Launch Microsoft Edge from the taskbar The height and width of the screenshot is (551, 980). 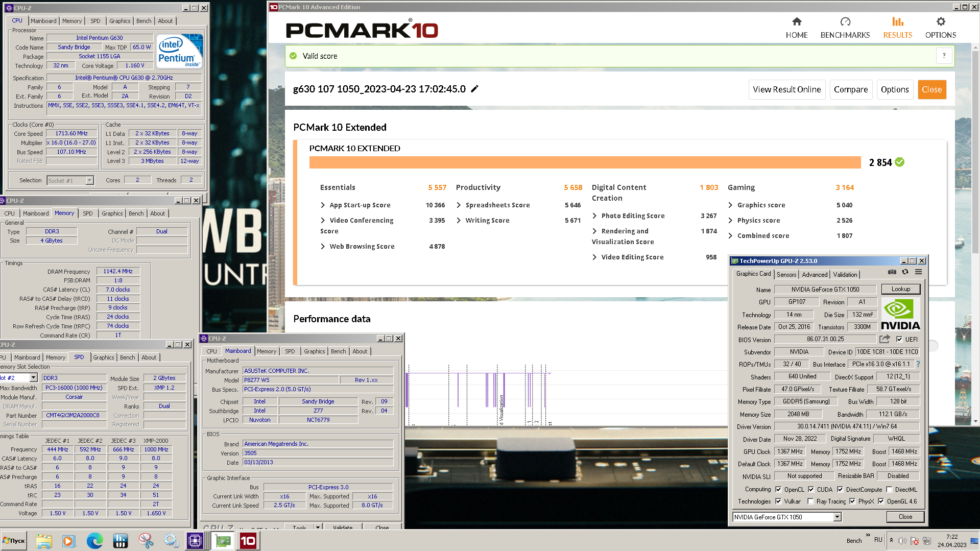(x=94, y=541)
